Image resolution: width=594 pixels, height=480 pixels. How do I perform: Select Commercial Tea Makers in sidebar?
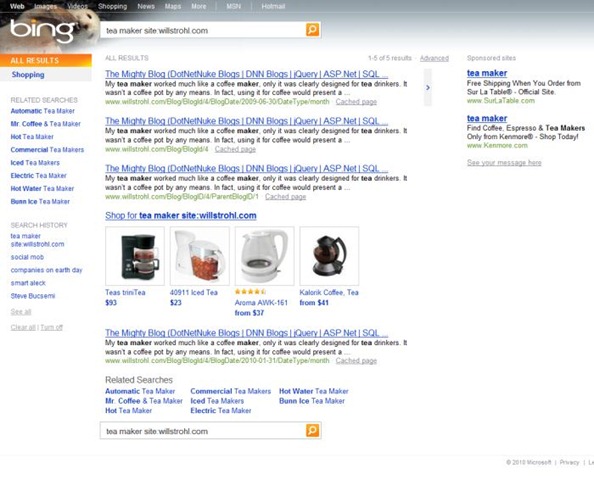(x=47, y=150)
